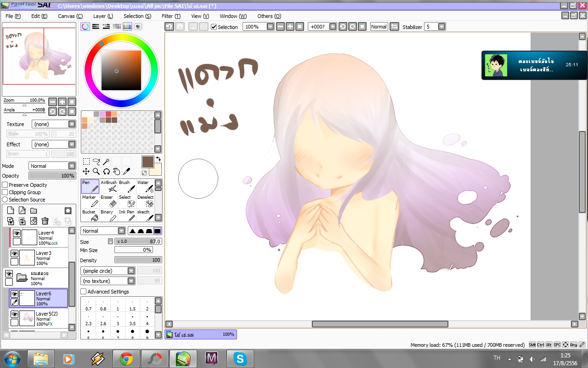Image resolution: width=588 pixels, height=368 pixels.
Task: Open the rotation angle dropdown
Action: (333, 27)
